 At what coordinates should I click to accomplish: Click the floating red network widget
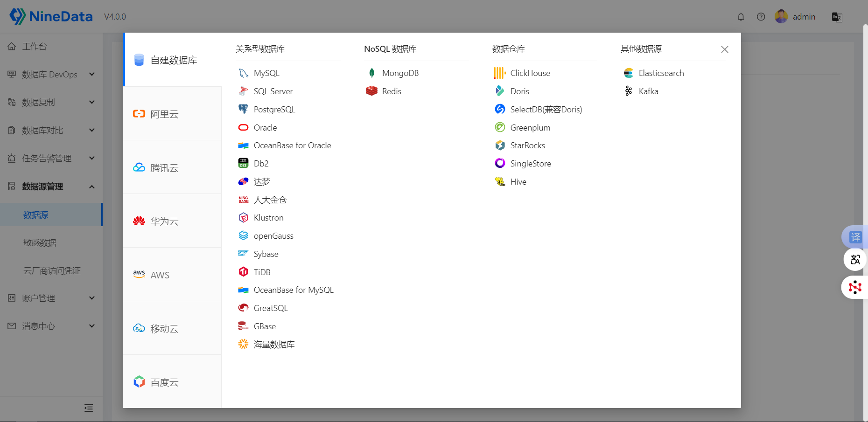855,287
